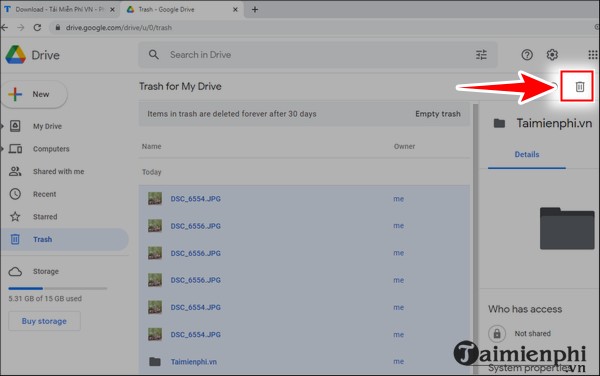Click the delete forever trash can icon
Image resolution: width=600 pixels, height=376 pixels.
(580, 87)
